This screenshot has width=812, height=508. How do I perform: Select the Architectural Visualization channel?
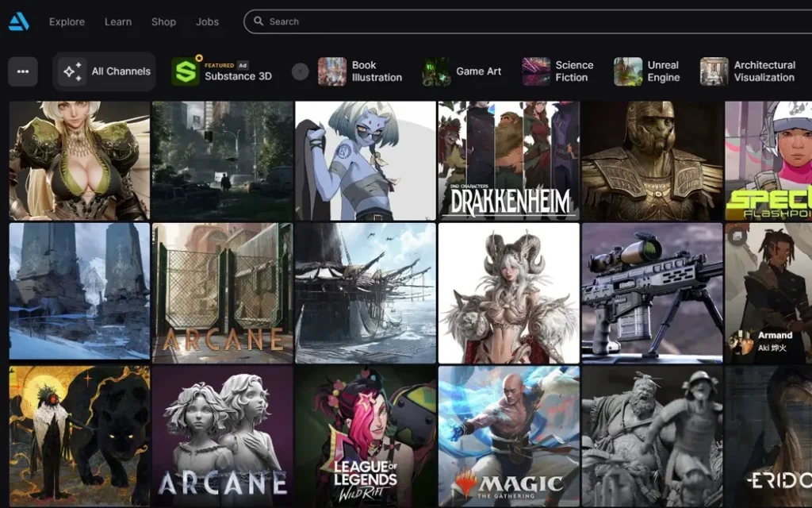[749, 71]
